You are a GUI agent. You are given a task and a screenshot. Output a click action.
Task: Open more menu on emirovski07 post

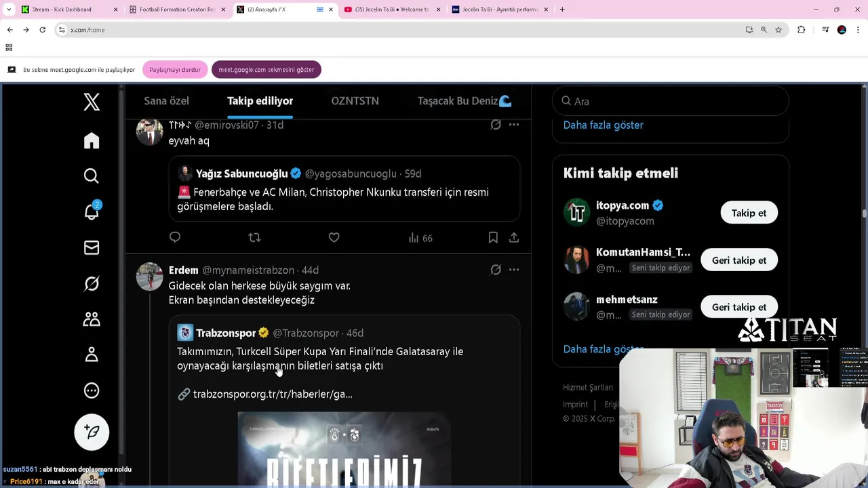click(x=514, y=125)
